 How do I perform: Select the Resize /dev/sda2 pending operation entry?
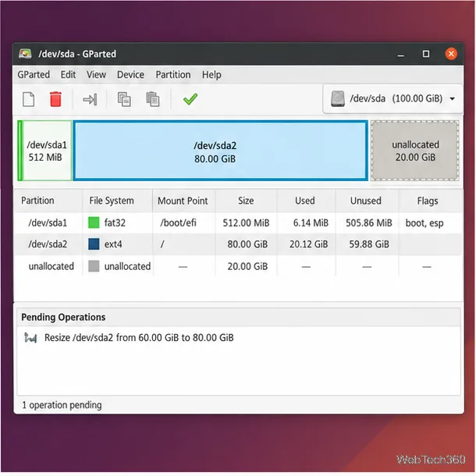[x=139, y=338]
